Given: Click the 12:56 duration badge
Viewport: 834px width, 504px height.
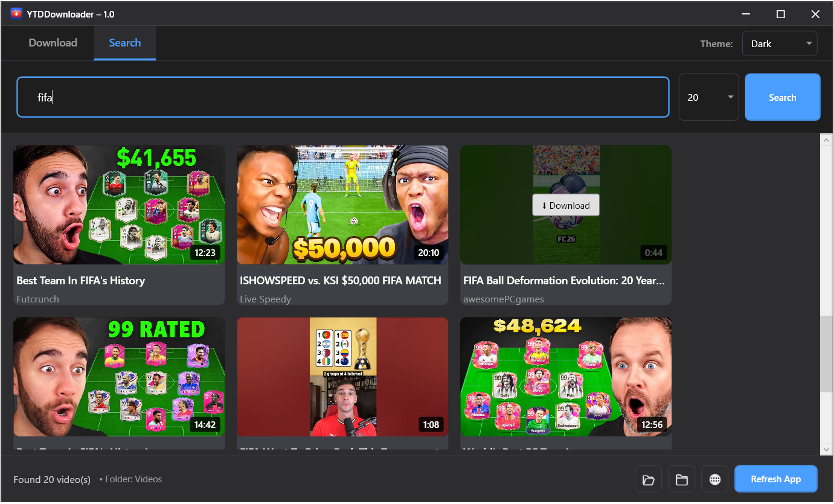Looking at the screenshot, I should pos(652,425).
